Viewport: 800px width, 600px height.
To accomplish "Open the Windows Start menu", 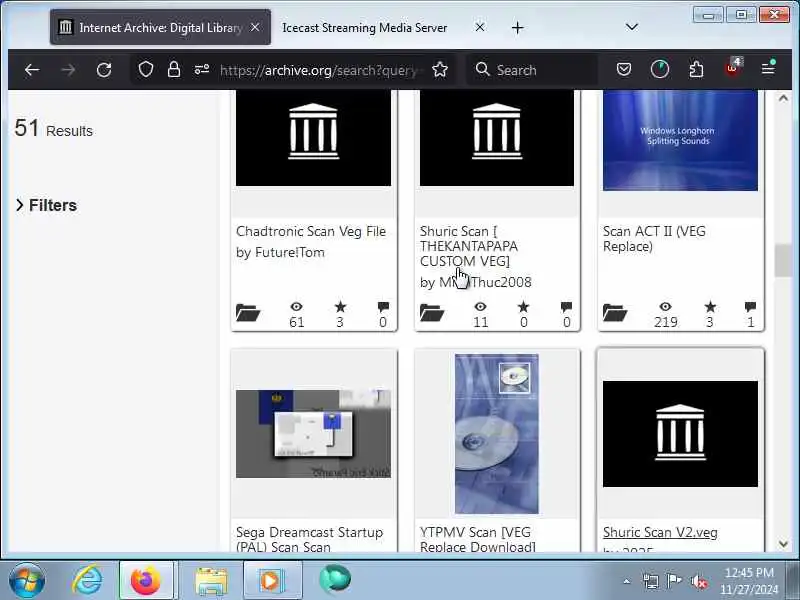I will (x=26, y=580).
